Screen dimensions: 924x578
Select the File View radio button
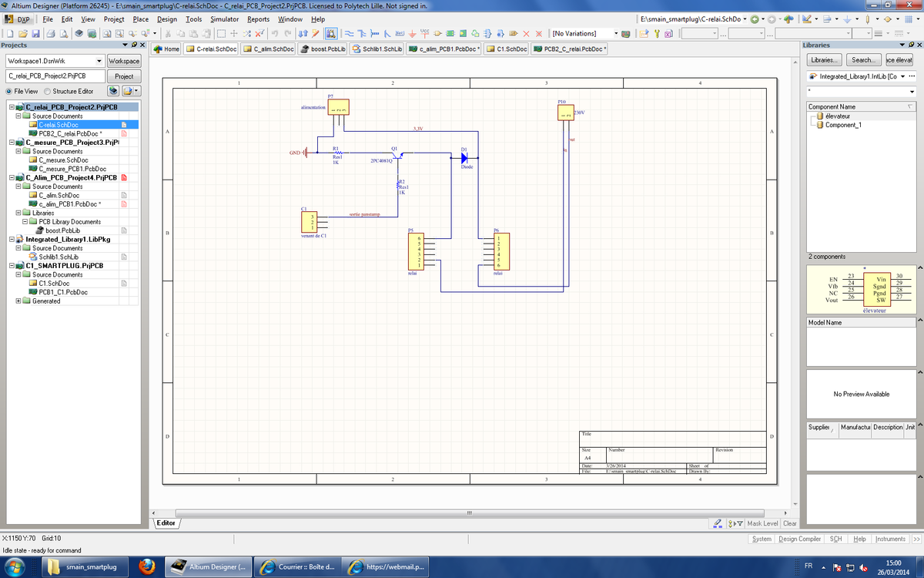tap(8, 91)
